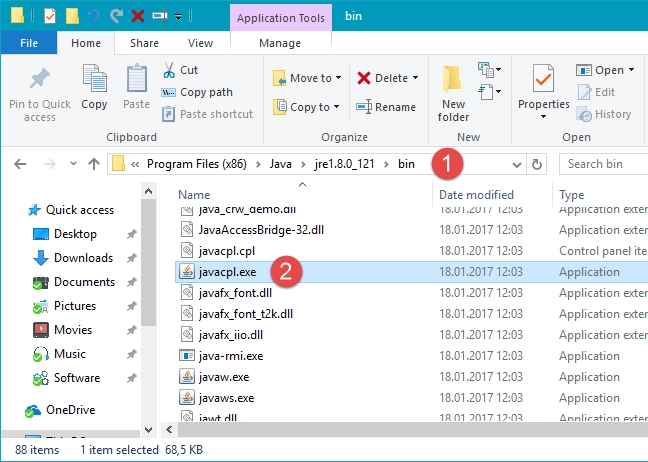Click Program Files (x86) in the address bar

(x=197, y=164)
